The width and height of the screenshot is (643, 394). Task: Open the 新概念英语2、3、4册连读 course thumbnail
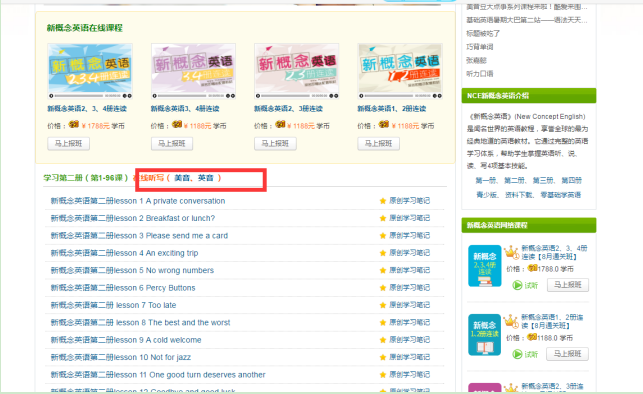tap(90, 71)
